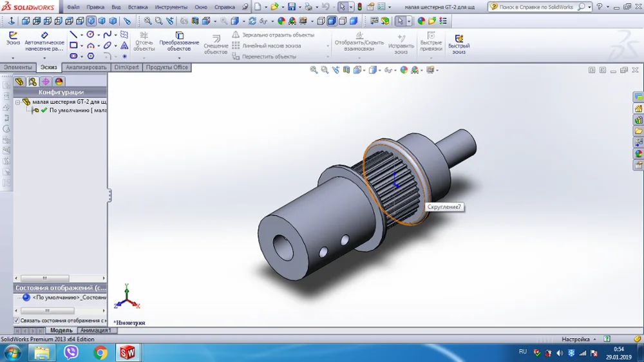Select the sketch Text tool
This screenshot has height=362, width=644.
[x=124, y=45]
